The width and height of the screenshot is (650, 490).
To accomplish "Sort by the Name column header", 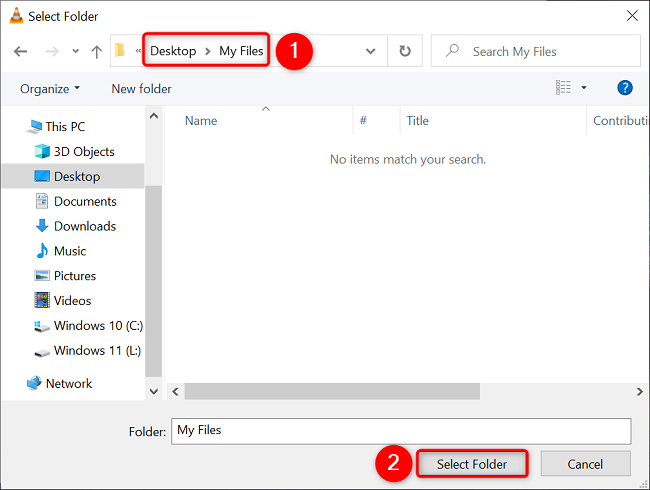I will click(x=201, y=121).
